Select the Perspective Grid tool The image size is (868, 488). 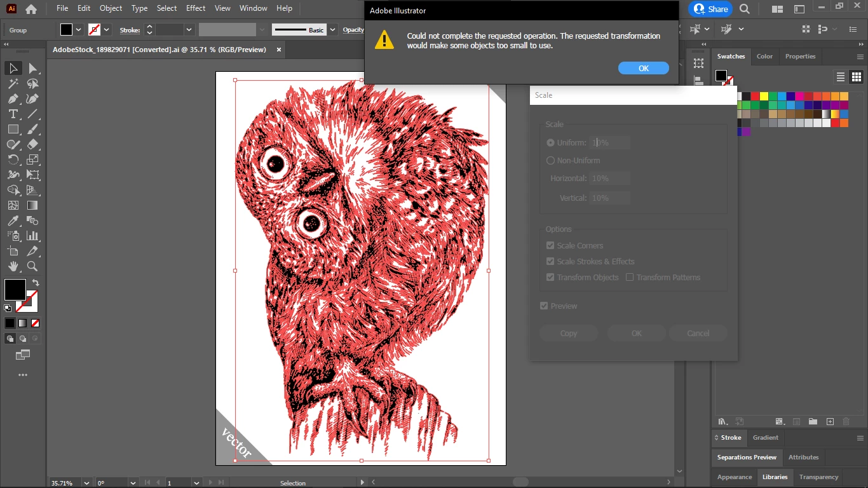(x=32, y=190)
